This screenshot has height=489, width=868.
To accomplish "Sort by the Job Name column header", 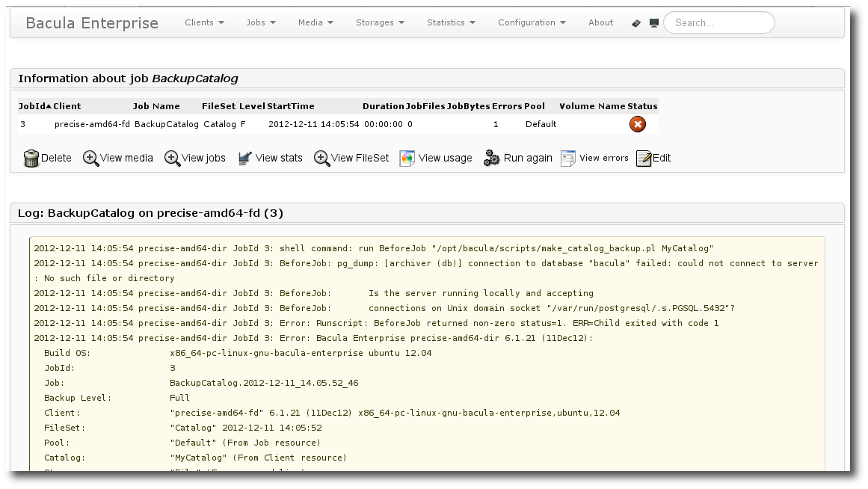I will pos(156,106).
